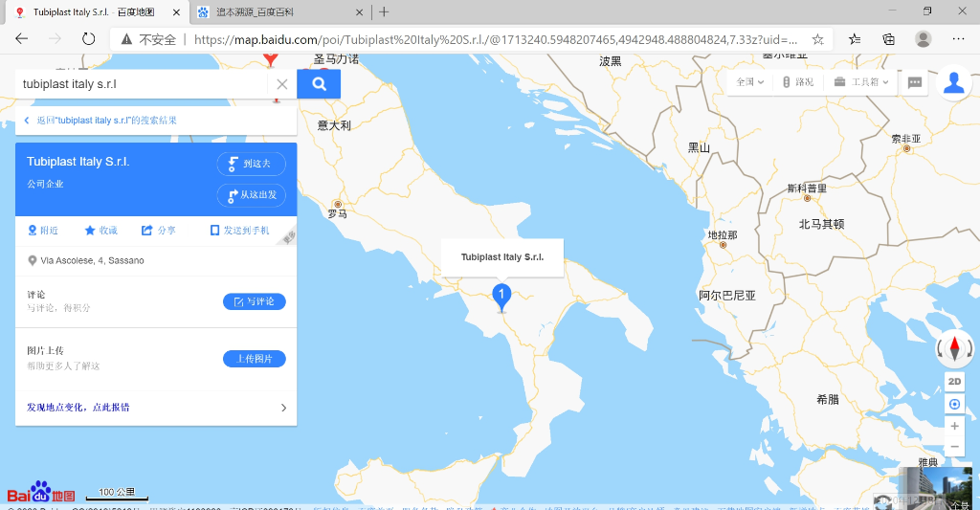Select the 收藏 favorite star
Screen dimensions: 980x510
coord(101,231)
